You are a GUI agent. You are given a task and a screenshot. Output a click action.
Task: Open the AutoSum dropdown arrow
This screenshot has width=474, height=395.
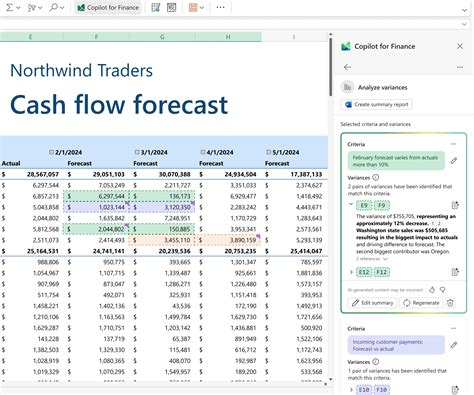pyautogui.click(x=18, y=8)
